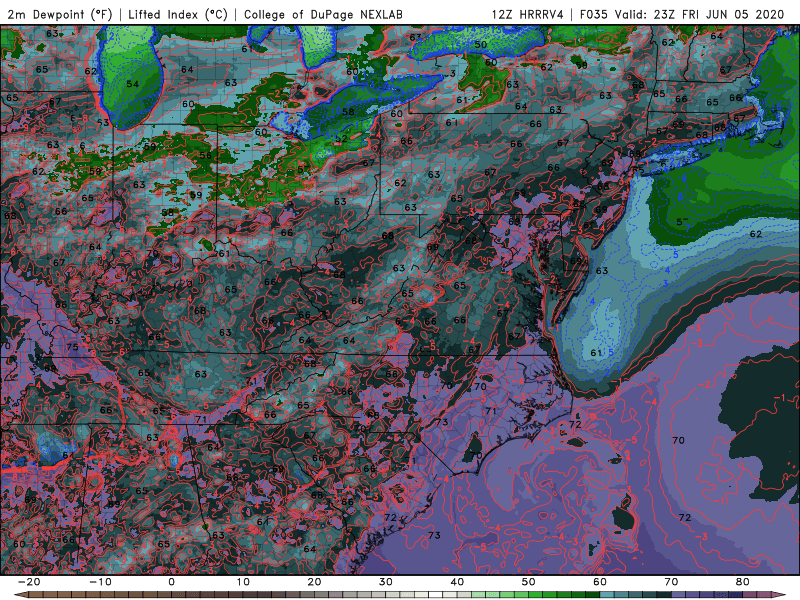Click the "Valid: 23Z FRI JUN 05 2020" text

(699, 15)
